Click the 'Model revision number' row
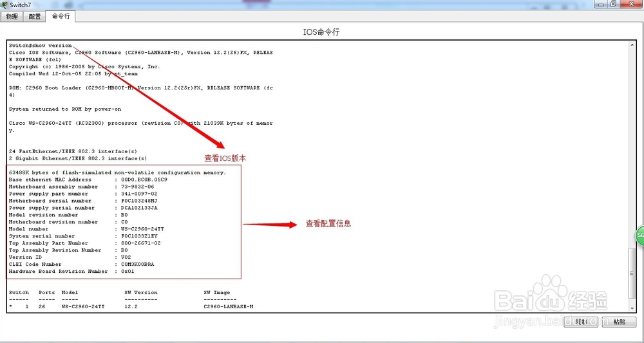The width and height of the screenshot is (644, 343). 69,215
